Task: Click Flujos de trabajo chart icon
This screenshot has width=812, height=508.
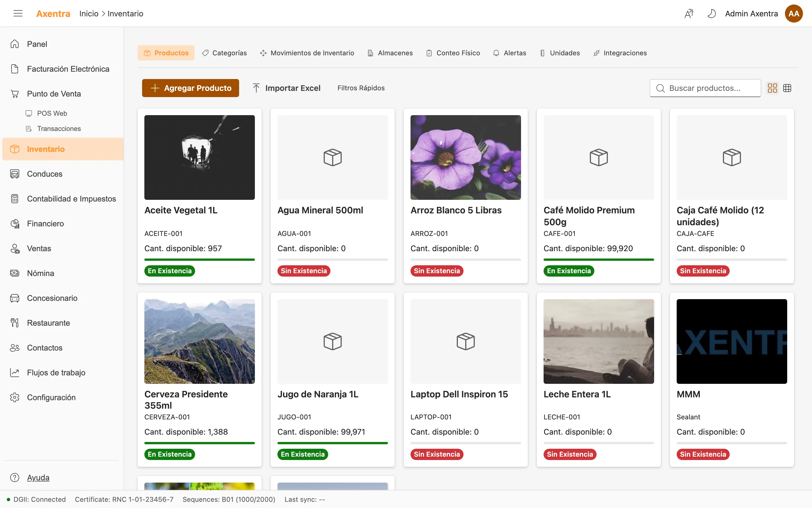Action: coord(15,373)
